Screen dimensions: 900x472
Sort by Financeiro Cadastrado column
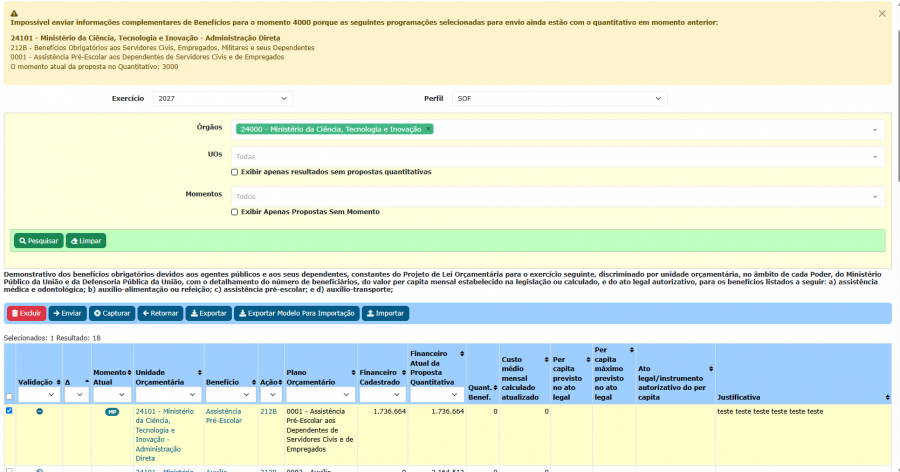tap(404, 373)
